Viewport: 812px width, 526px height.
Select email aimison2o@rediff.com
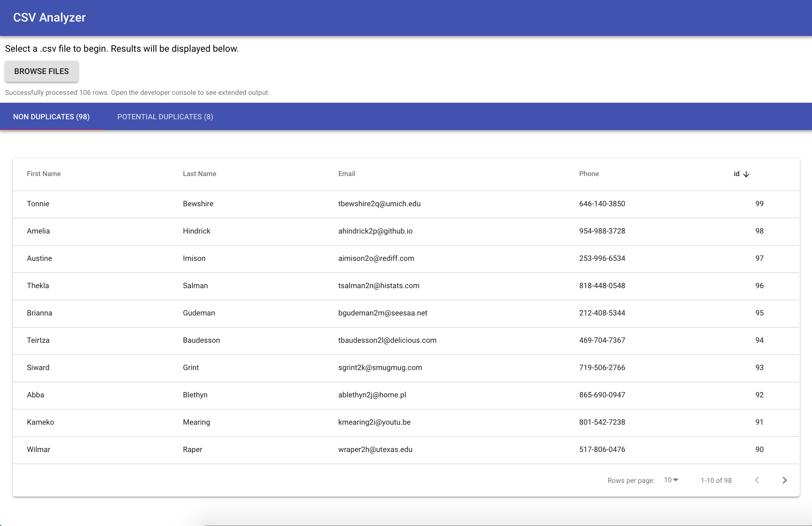[x=376, y=258]
